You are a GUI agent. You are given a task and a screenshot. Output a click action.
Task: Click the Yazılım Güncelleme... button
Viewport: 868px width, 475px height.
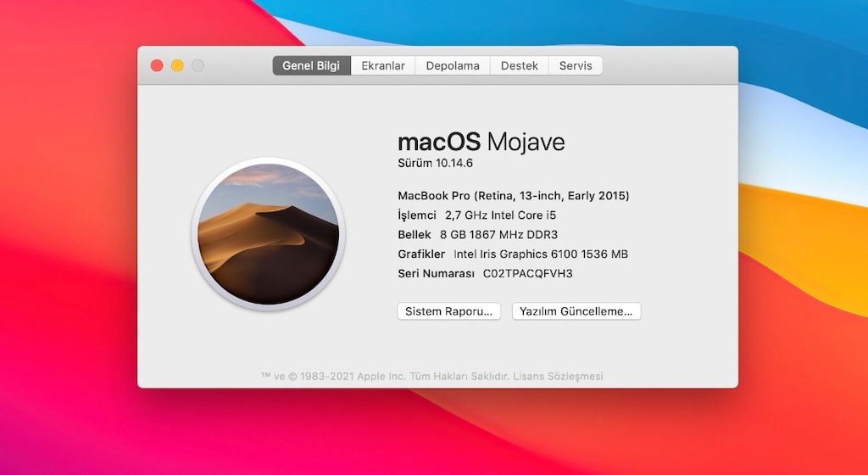576,311
